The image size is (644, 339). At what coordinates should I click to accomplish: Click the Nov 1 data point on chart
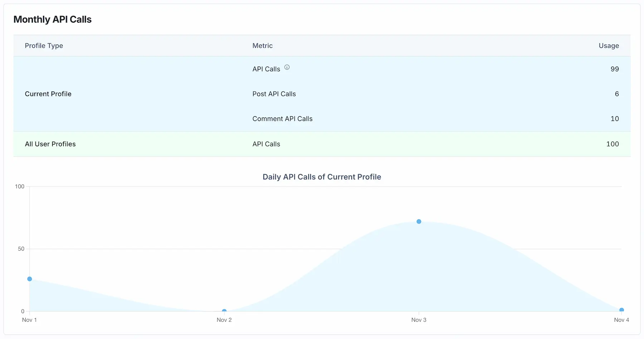tap(30, 279)
